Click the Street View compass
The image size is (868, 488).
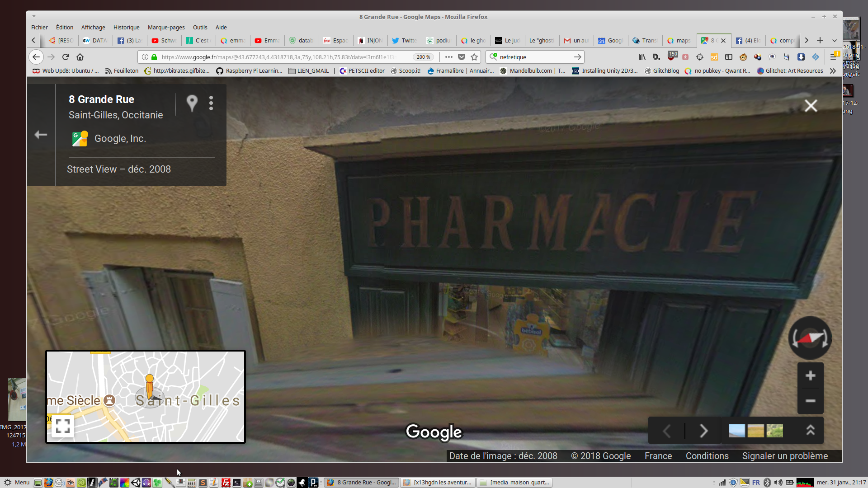810,338
